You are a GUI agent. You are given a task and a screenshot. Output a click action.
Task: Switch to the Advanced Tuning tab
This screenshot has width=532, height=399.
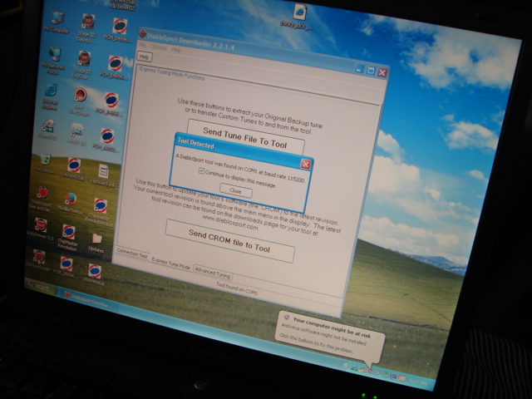213,273
